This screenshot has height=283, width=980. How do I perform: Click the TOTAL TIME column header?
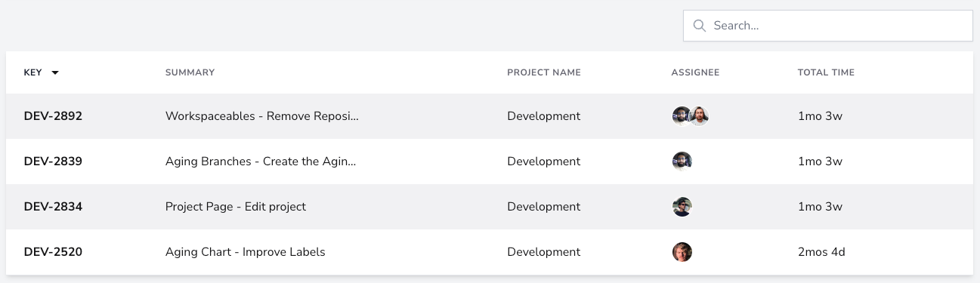pyautogui.click(x=826, y=72)
